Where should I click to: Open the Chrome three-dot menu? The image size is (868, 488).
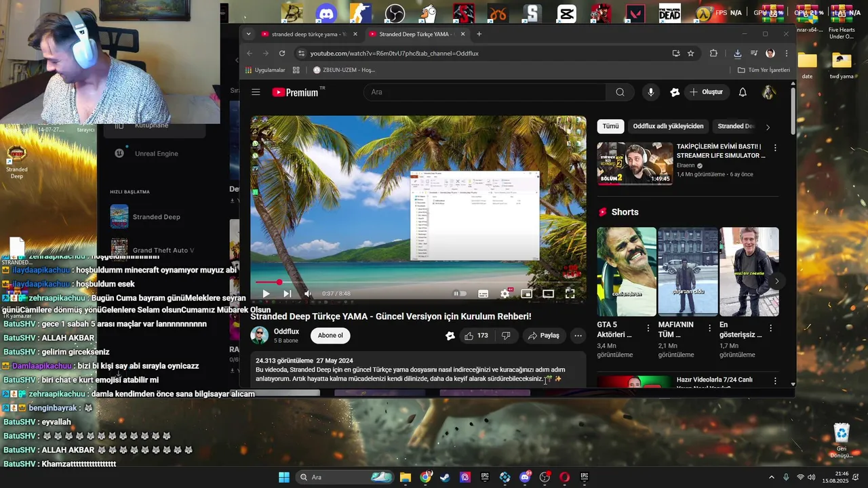point(787,54)
